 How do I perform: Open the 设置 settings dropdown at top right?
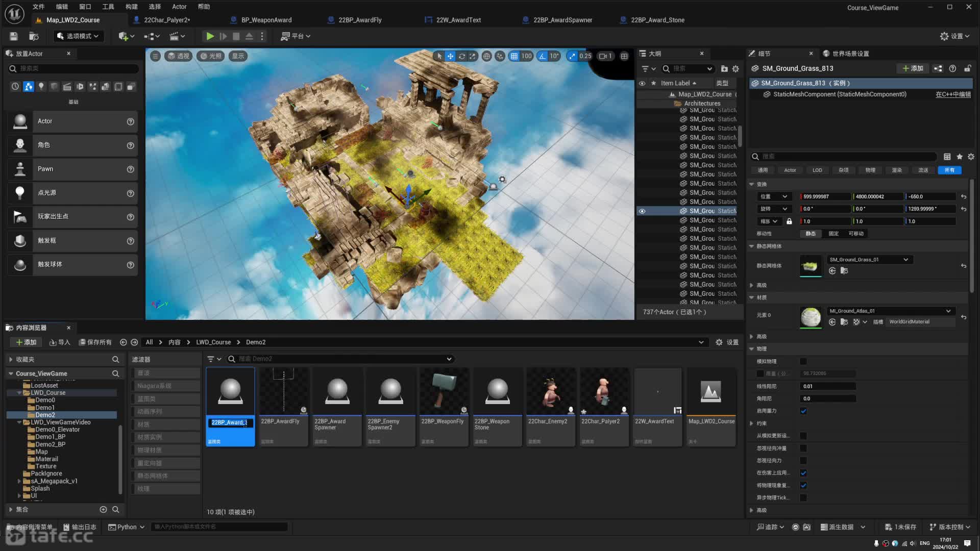coord(955,36)
